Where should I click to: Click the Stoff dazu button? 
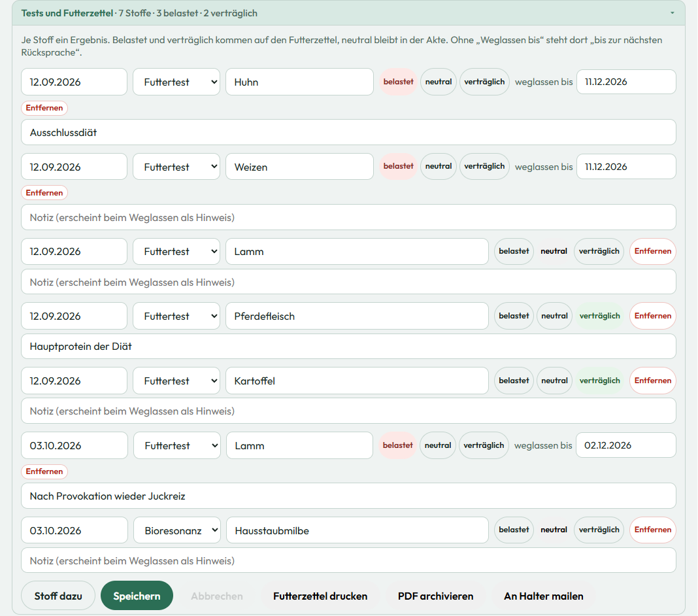pyautogui.click(x=58, y=596)
